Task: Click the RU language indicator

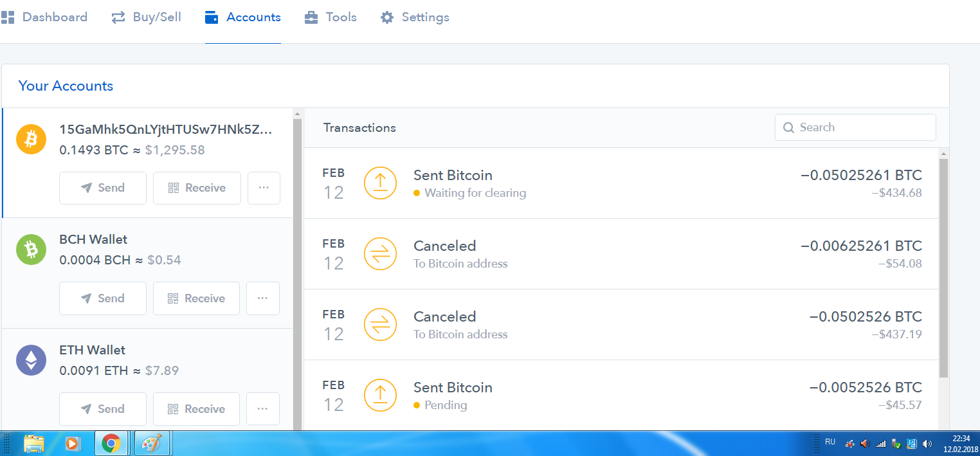Action: point(830,442)
